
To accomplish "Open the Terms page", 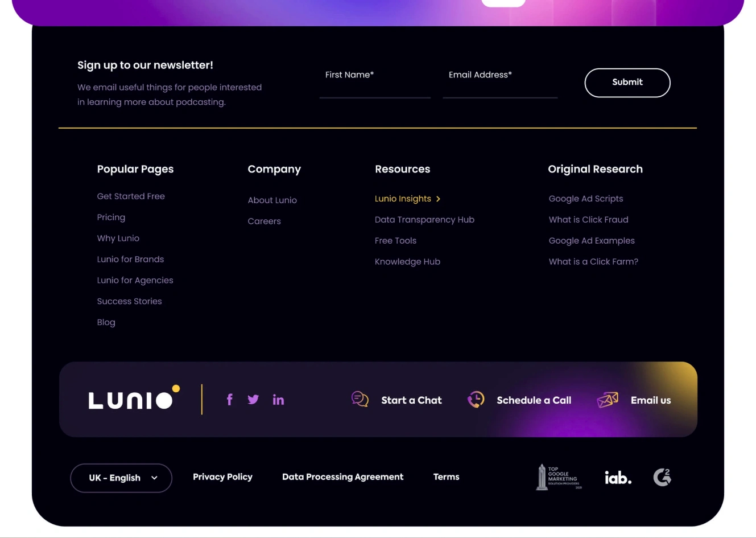I will point(446,477).
